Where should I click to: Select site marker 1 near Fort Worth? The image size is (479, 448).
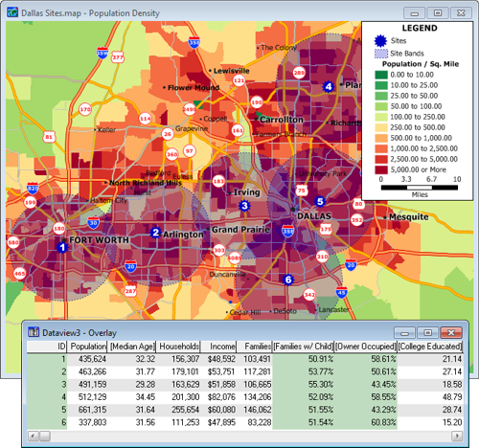[x=62, y=247]
